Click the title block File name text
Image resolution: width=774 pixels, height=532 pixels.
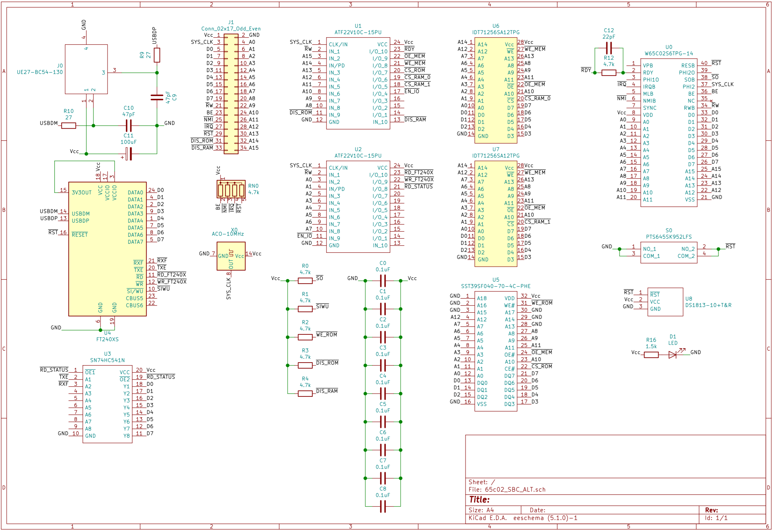tap(507, 490)
